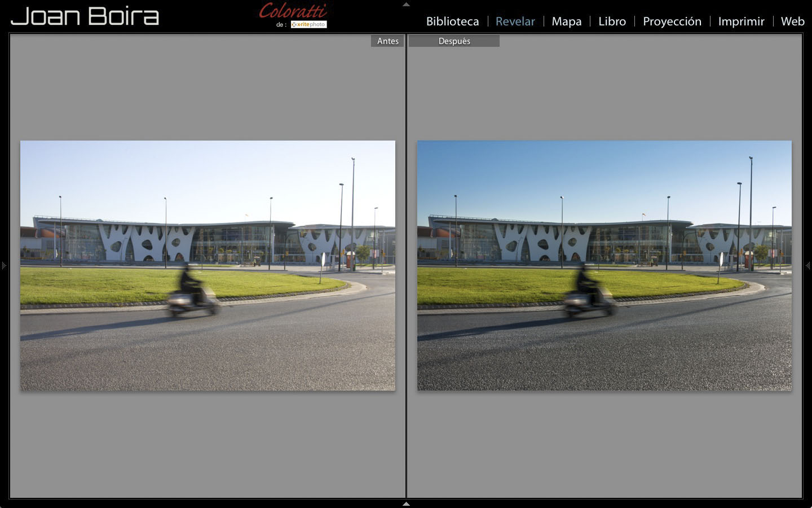
Task: Click the Después label
Action: tap(454, 41)
